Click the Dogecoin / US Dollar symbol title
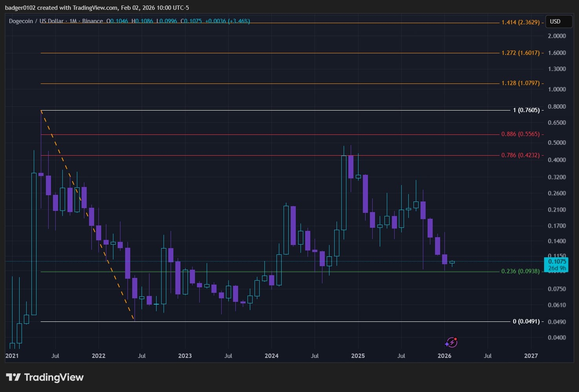 tap(36, 21)
